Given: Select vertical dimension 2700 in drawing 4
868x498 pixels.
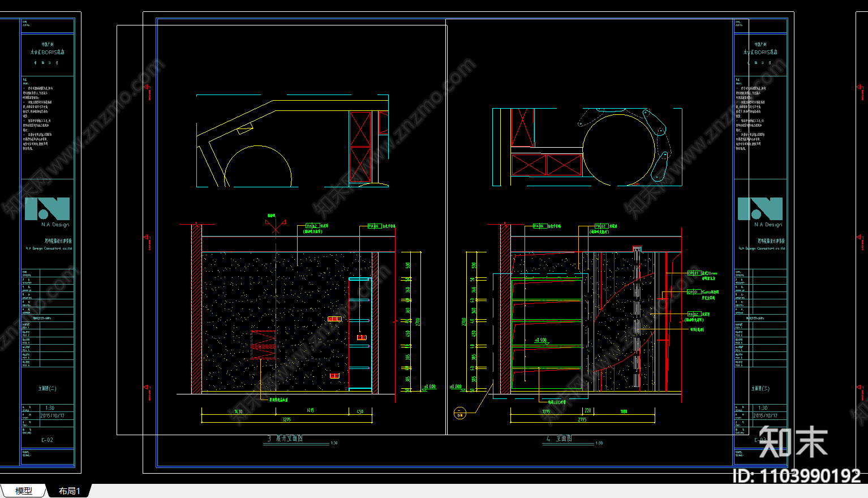Looking at the screenshot, I should tap(464, 321).
